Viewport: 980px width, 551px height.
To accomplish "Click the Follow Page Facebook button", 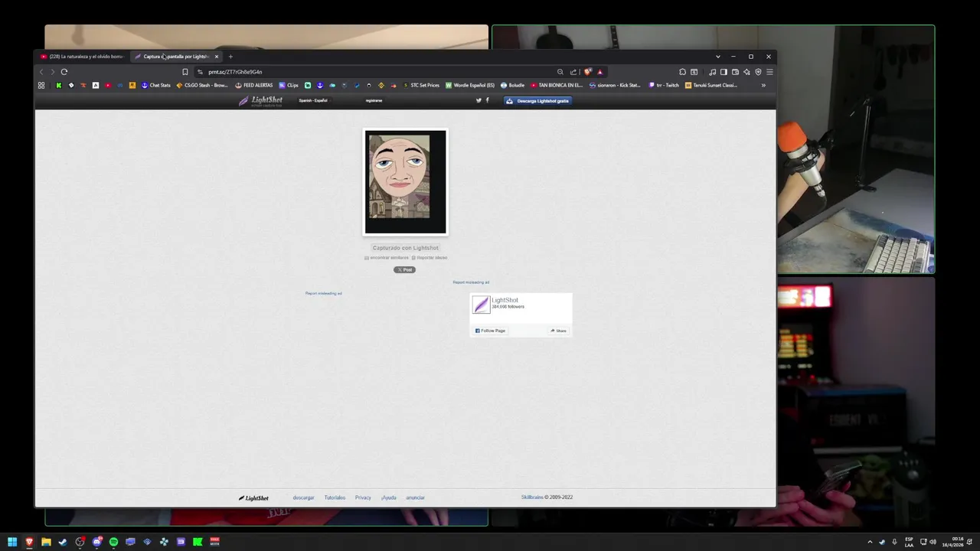I will (490, 331).
